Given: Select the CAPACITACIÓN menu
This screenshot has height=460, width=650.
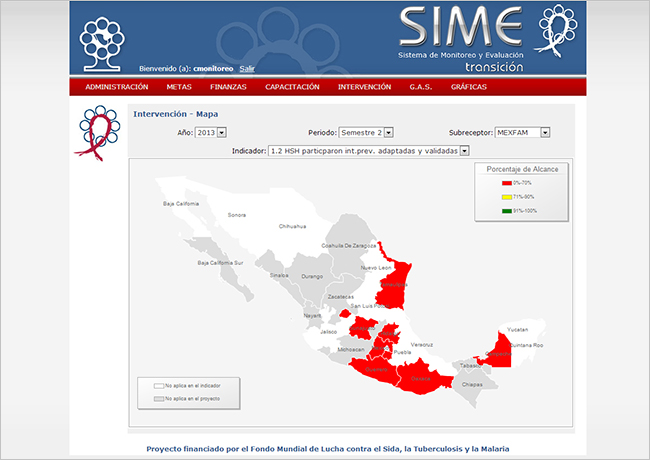Looking at the screenshot, I should [292, 87].
